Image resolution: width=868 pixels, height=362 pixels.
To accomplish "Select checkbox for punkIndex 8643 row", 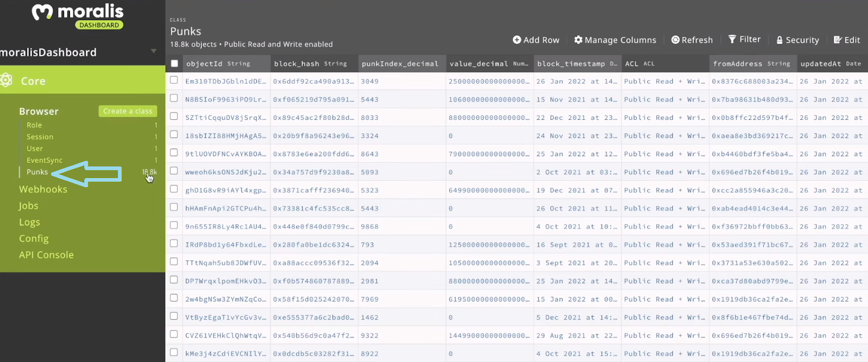I will coord(174,153).
